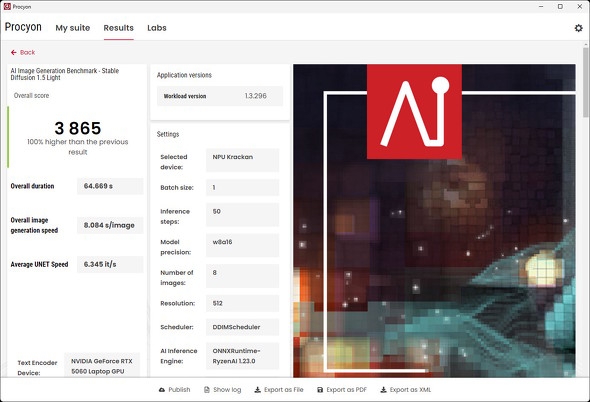Click the red AI logo in the image
The width and height of the screenshot is (590, 402).
tap(414, 112)
